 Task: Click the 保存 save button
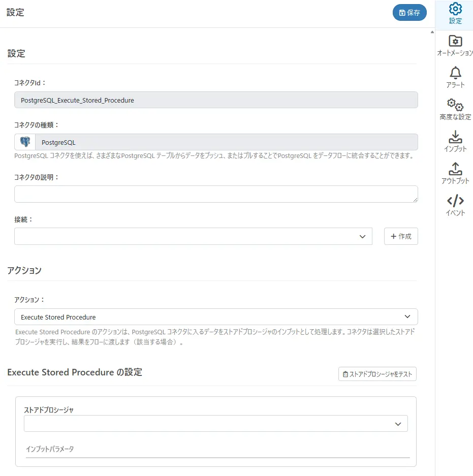point(409,13)
